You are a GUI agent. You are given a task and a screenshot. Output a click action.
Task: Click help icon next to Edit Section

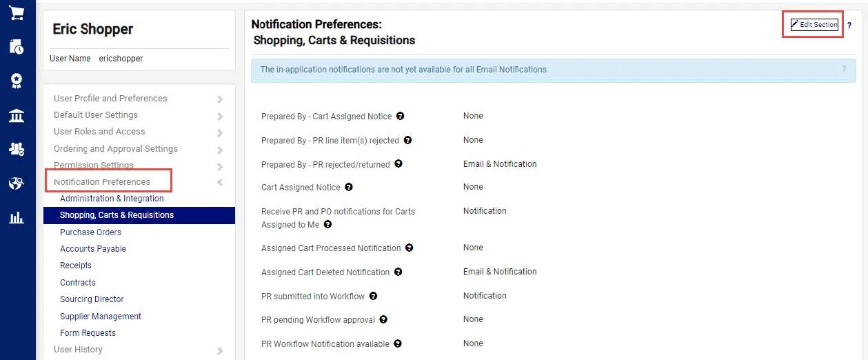pos(849,26)
